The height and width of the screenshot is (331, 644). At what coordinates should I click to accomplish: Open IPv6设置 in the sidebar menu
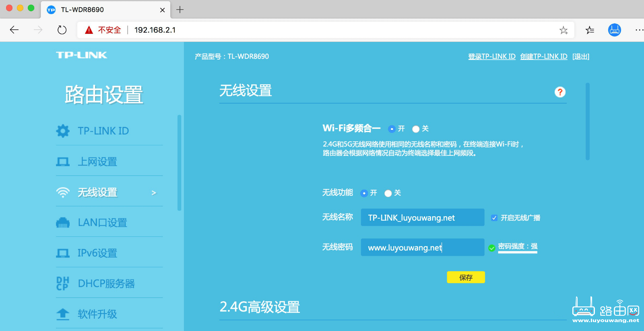pos(97,253)
